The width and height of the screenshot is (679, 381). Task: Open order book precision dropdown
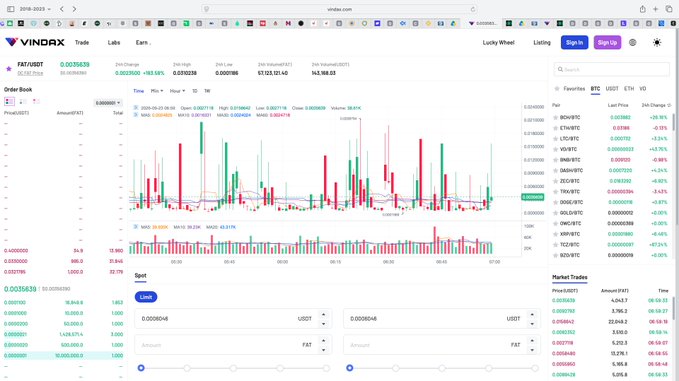click(108, 103)
